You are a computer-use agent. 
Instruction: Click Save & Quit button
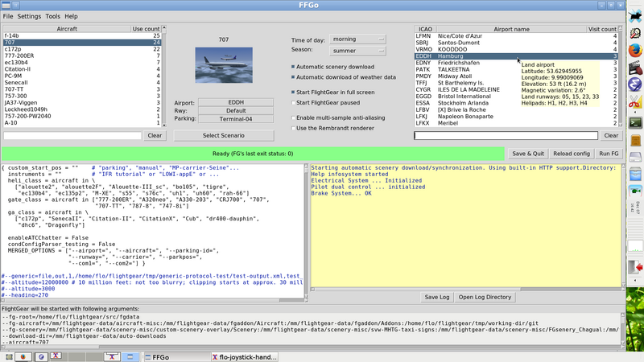tap(528, 154)
